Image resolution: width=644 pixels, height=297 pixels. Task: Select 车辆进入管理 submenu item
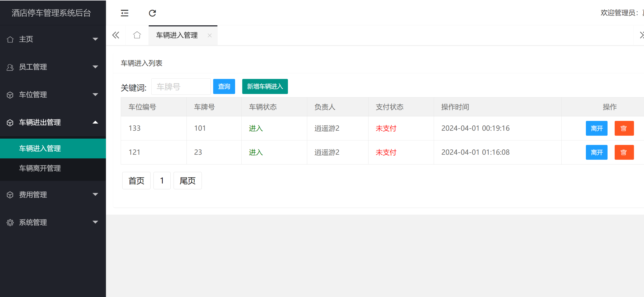pos(40,148)
